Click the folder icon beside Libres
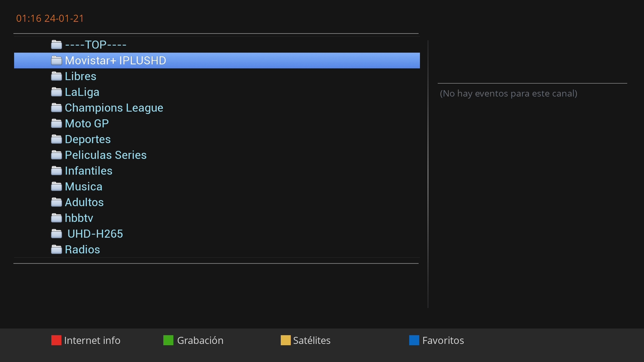The image size is (644, 362). click(56, 76)
